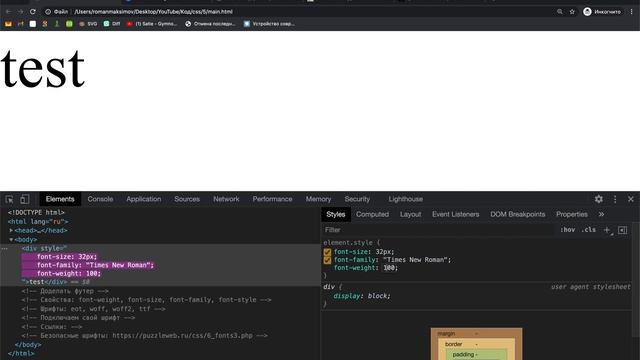Open DevTools settings gear
The height and width of the screenshot is (360, 640).
point(598,199)
